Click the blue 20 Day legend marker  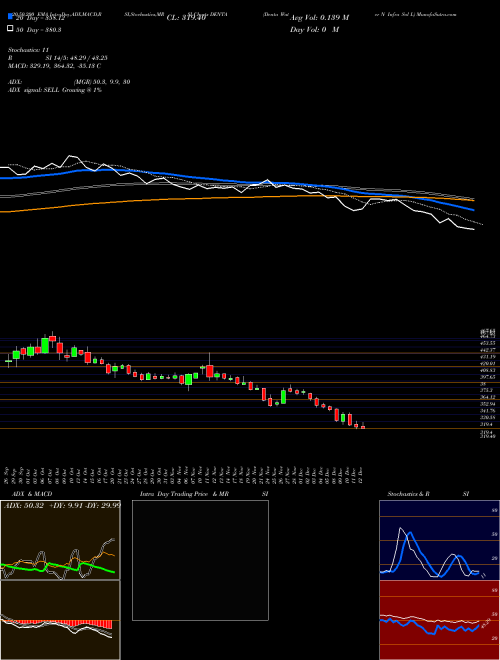(x=10, y=17)
